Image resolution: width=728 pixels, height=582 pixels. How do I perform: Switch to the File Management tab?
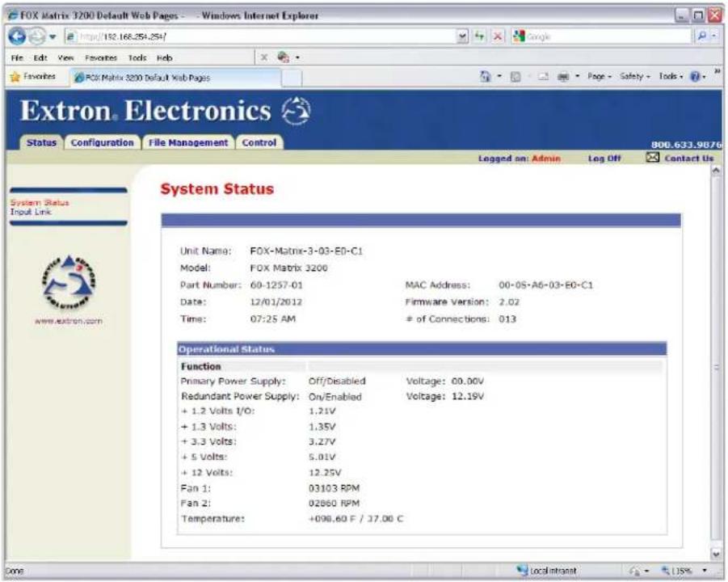tap(188, 142)
